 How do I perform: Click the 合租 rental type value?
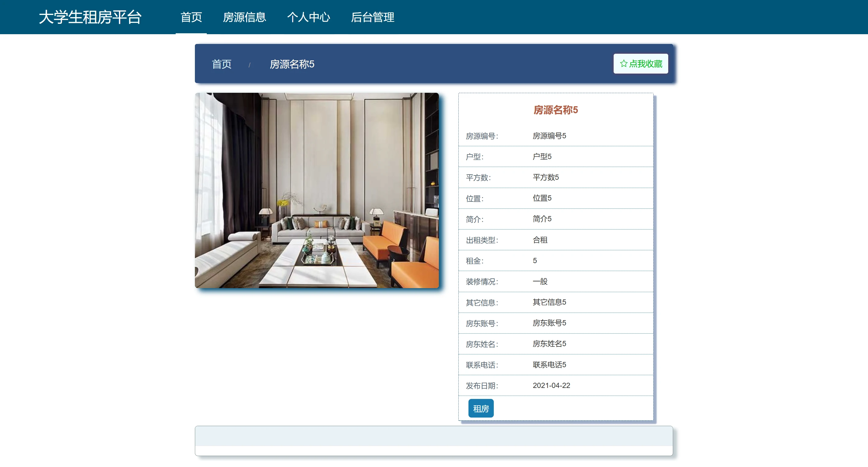(x=540, y=240)
